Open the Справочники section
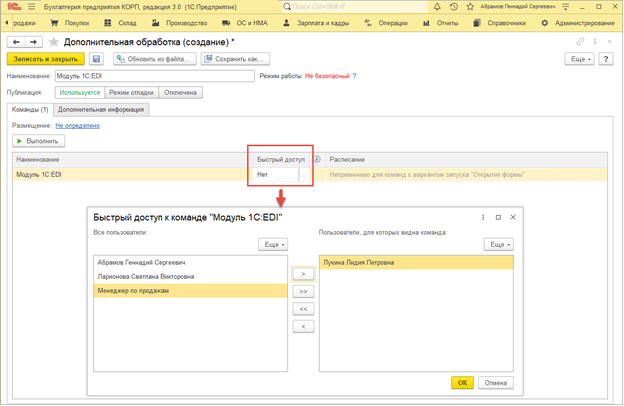The width and height of the screenshot is (624, 406). 499,23
